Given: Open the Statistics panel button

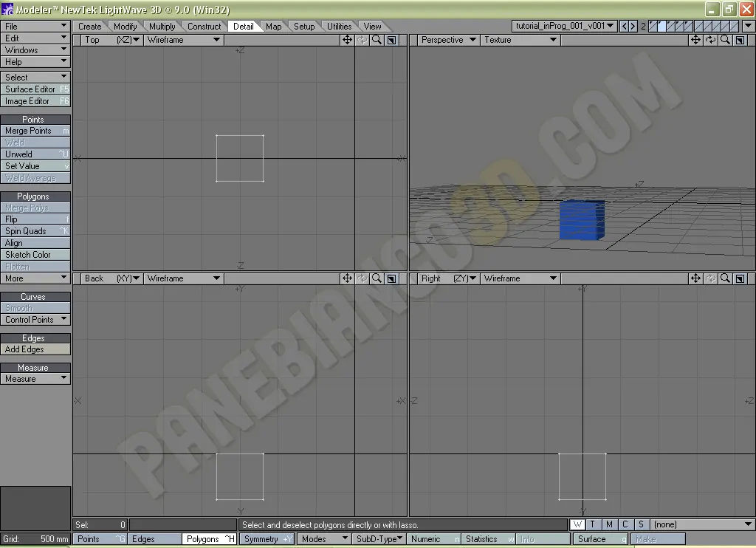Looking at the screenshot, I should (488, 539).
